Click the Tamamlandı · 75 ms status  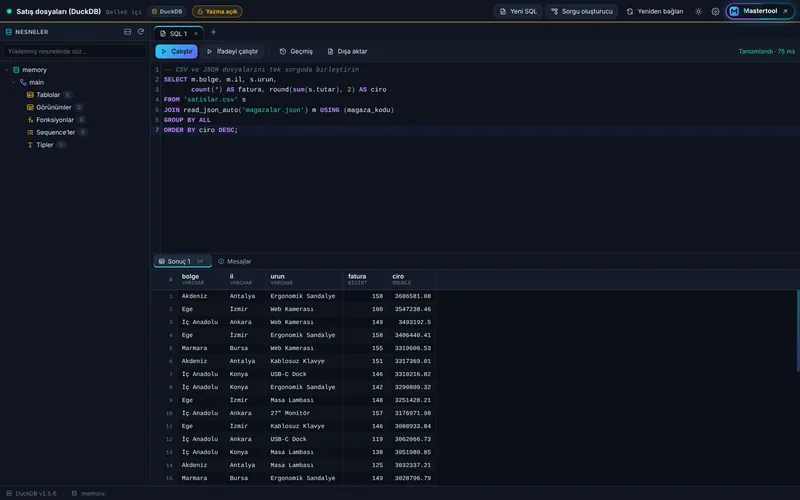click(766, 52)
